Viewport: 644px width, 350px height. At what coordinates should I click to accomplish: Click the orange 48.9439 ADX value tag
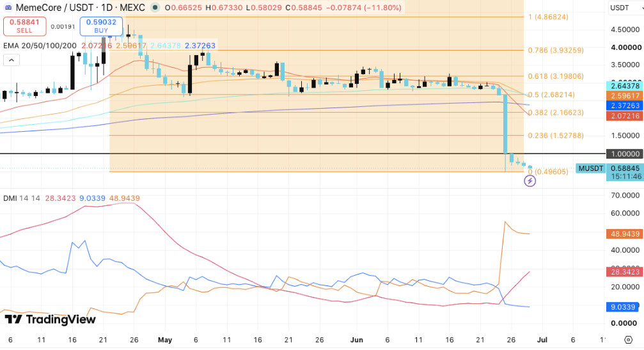625,234
